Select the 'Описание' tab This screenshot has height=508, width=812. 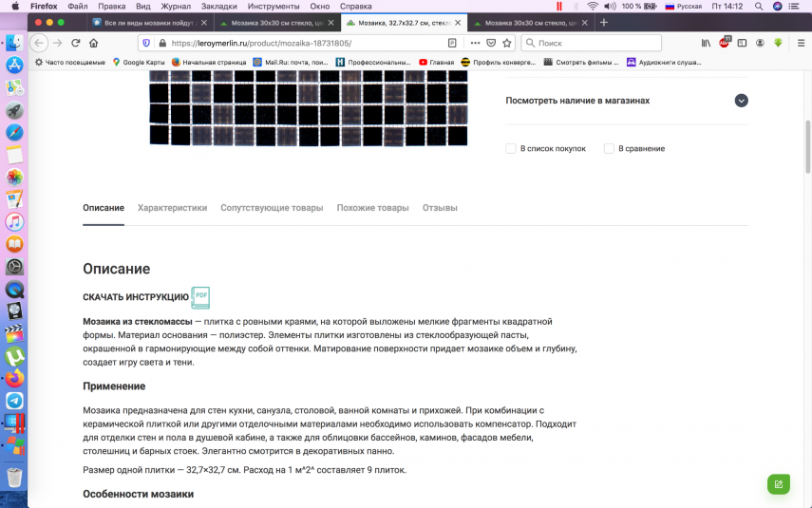(x=104, y=208)
